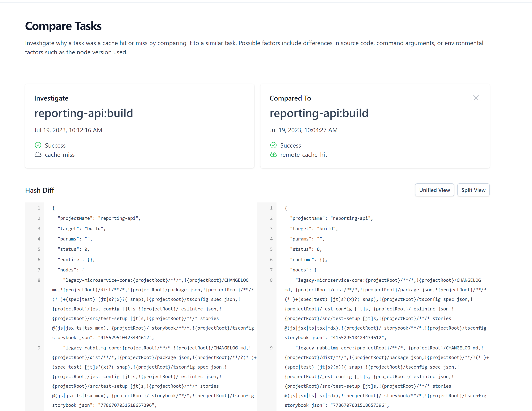The image size is (532, 411).
Task: Click the Success checkmark on Compared To card
Action: tap(274, 145)
